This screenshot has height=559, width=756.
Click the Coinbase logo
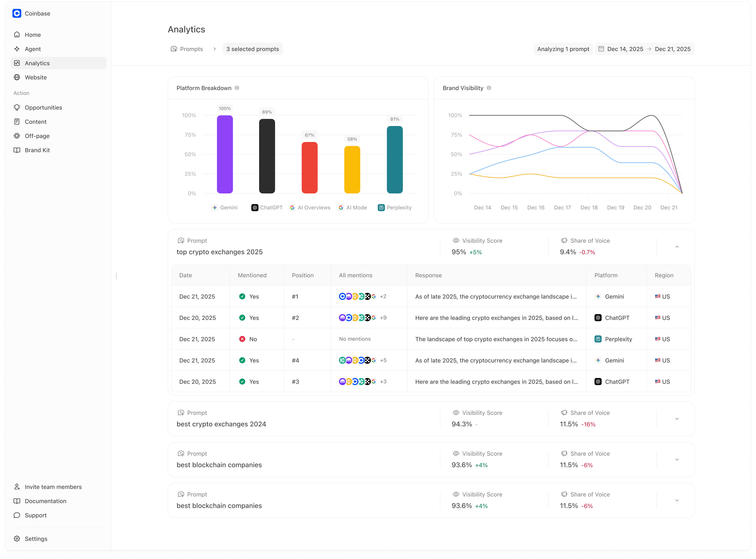pyautogui.click(x=17, y=14)
